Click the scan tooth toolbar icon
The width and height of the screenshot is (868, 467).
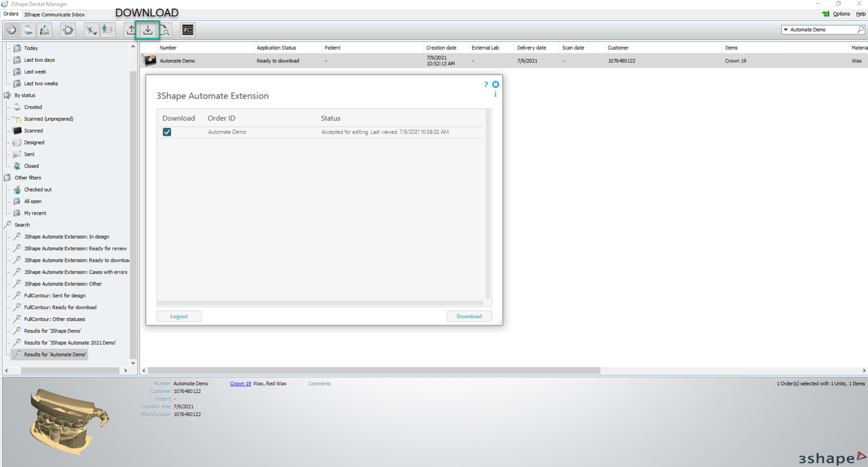[x=44, y=29]
